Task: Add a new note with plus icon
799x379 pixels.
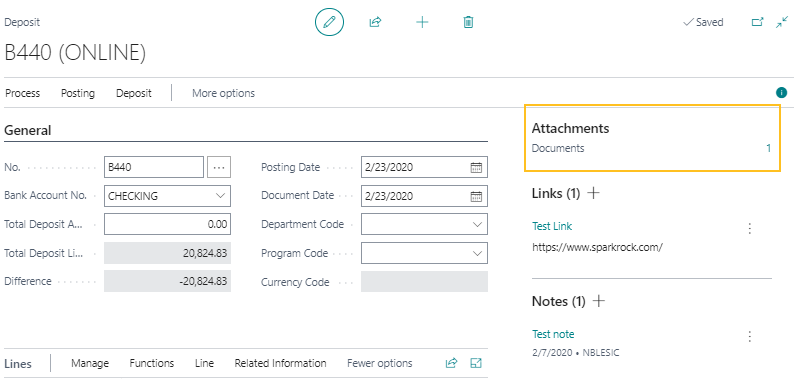Action: click(x=599, y=301)
